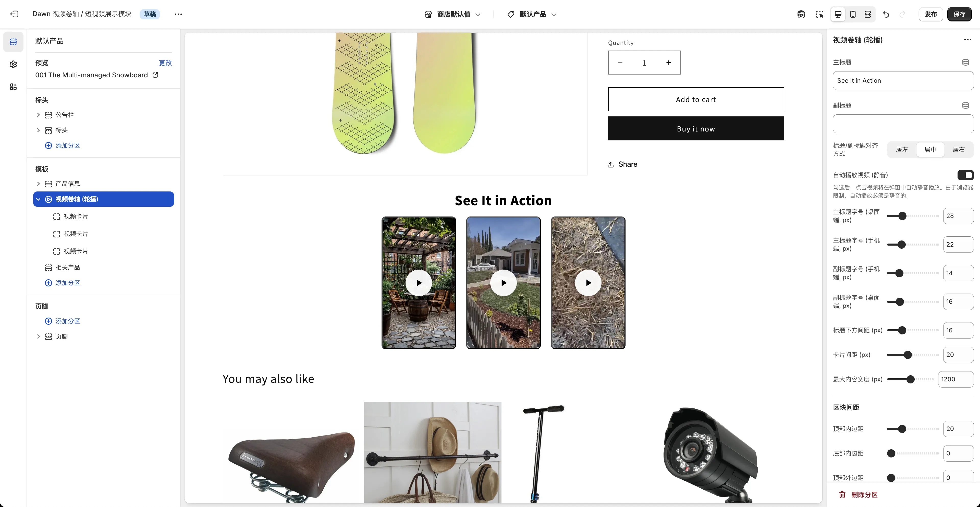Select 居右 alignment option
The height and width of the screenshot is (507, 980).
click(x=958, y=150)
